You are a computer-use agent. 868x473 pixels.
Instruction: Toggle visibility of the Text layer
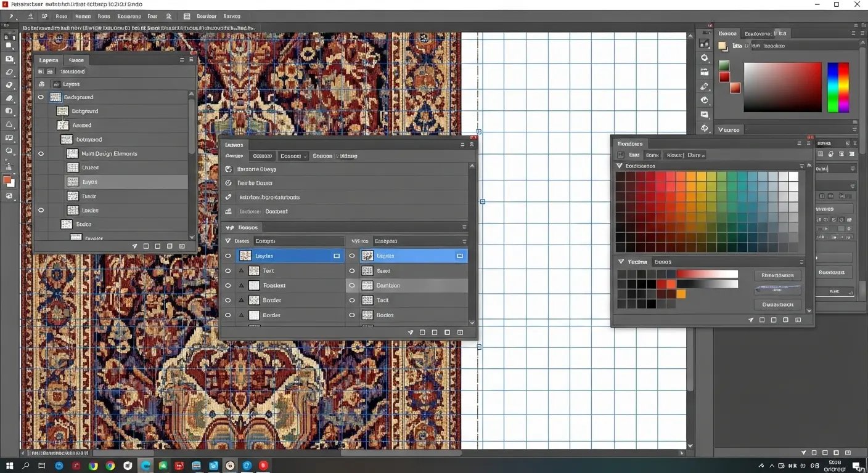pyautogui.click(x=228, y=271)
